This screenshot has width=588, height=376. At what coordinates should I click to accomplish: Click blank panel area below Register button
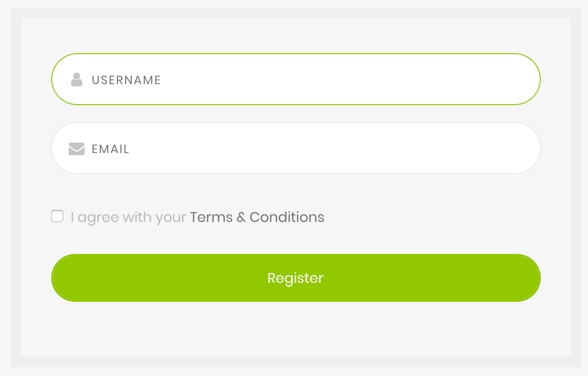296,329
